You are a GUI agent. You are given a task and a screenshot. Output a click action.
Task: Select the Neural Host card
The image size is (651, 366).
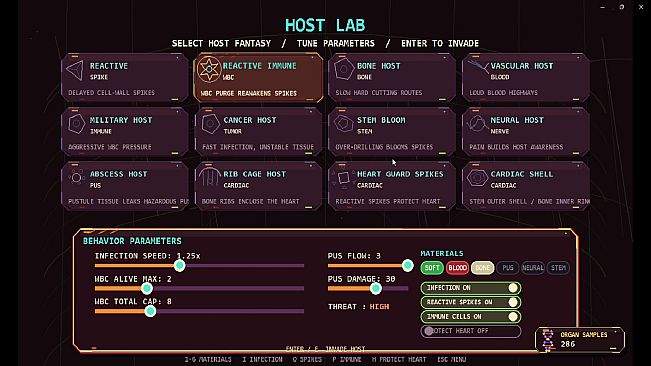pos(526,132)
